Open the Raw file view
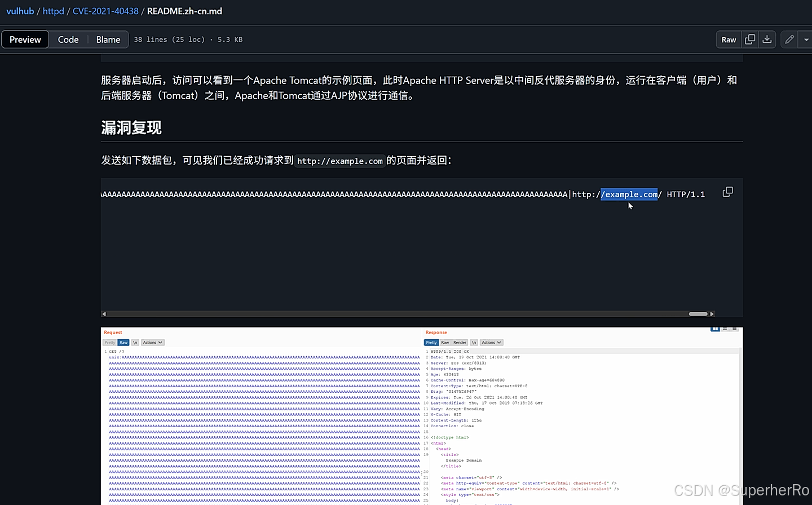 pyautogui.click(x=729, y=39)
